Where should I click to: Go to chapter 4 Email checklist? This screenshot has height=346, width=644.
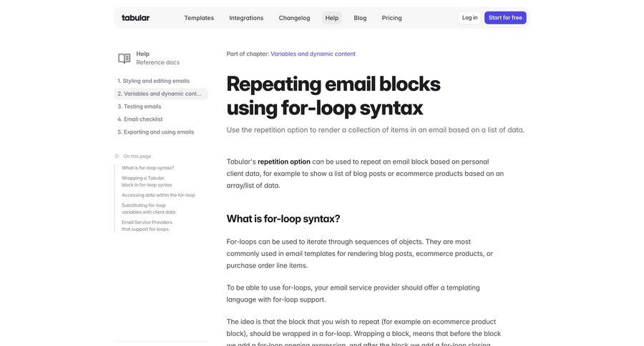143,119
